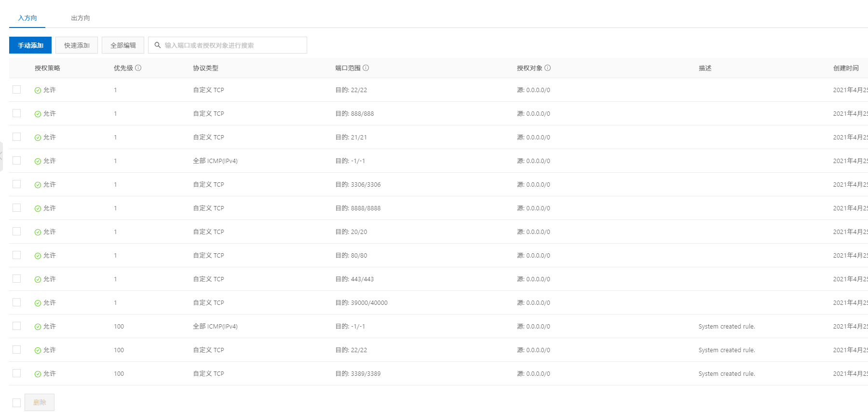Check the box for the 8888/8888 rule
Viewport: 868px width, 412px height.
click(x=17, y=208)
